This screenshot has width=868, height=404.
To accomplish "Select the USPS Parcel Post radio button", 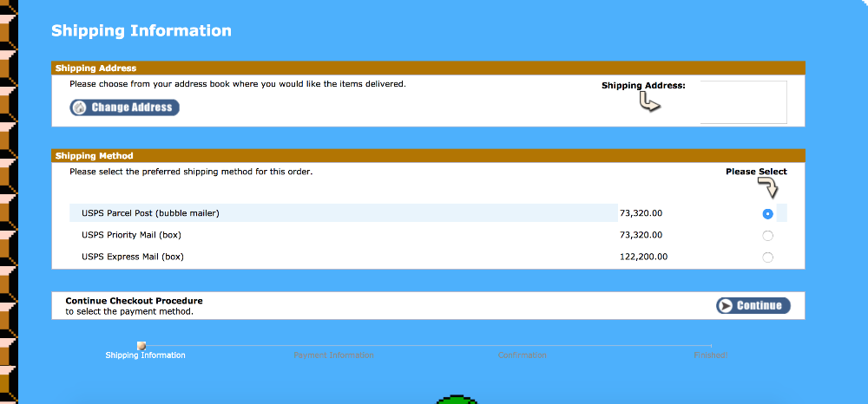I will coord(767,214).
